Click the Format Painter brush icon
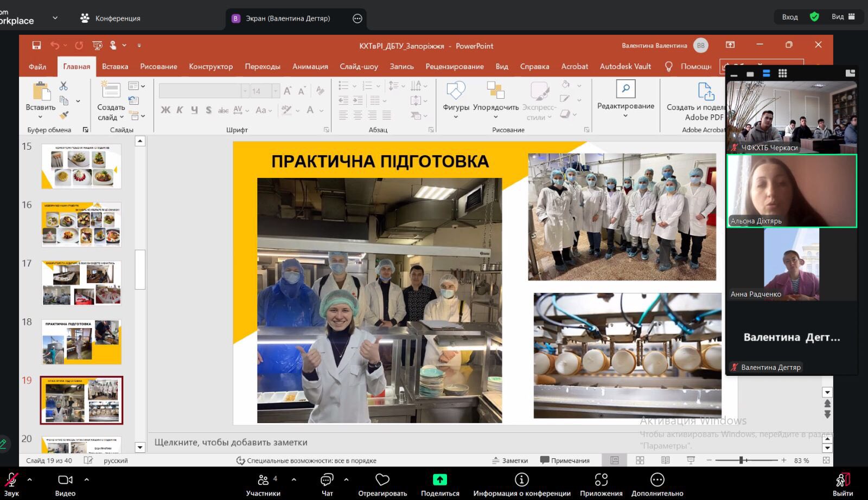 coord(64,115)
